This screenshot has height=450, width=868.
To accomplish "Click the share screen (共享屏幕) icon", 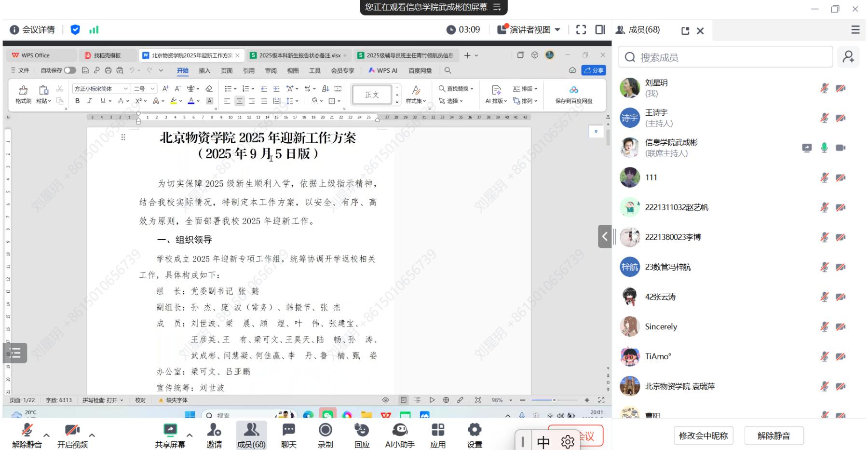I will coord(170,430).
